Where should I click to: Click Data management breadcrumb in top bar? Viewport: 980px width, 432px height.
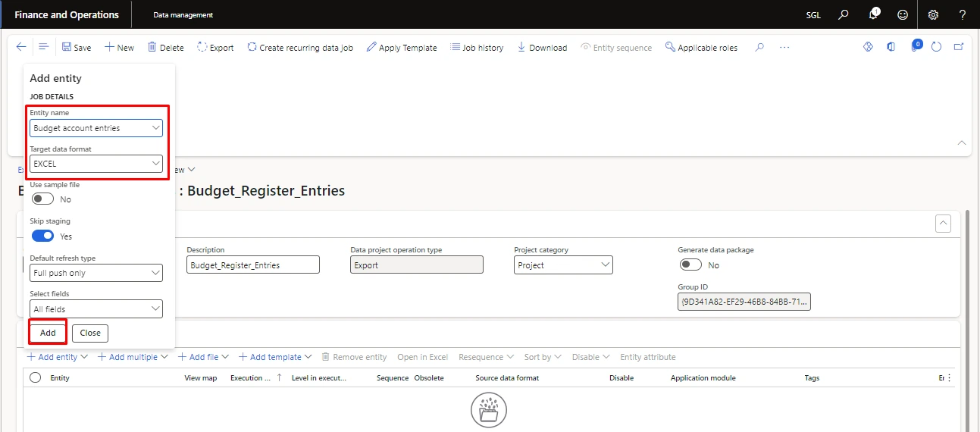[183, 15]
